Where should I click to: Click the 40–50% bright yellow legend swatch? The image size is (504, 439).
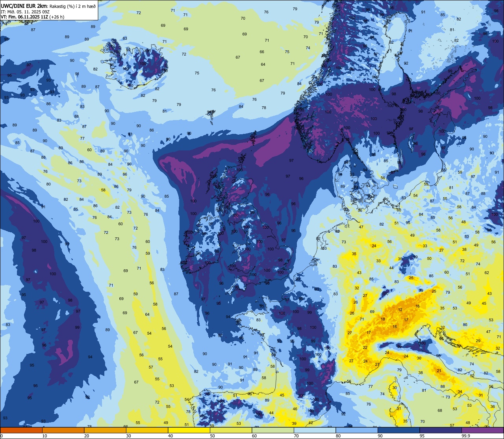pos(189,430)
